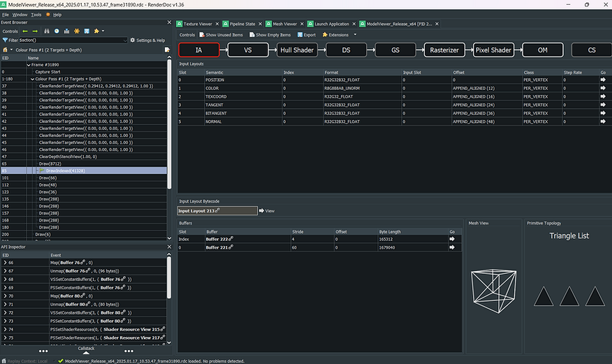Click the home icon beside Colour Pass breadcrumb
The height and width of the screenshot is (364, 612).
(5, 50)
